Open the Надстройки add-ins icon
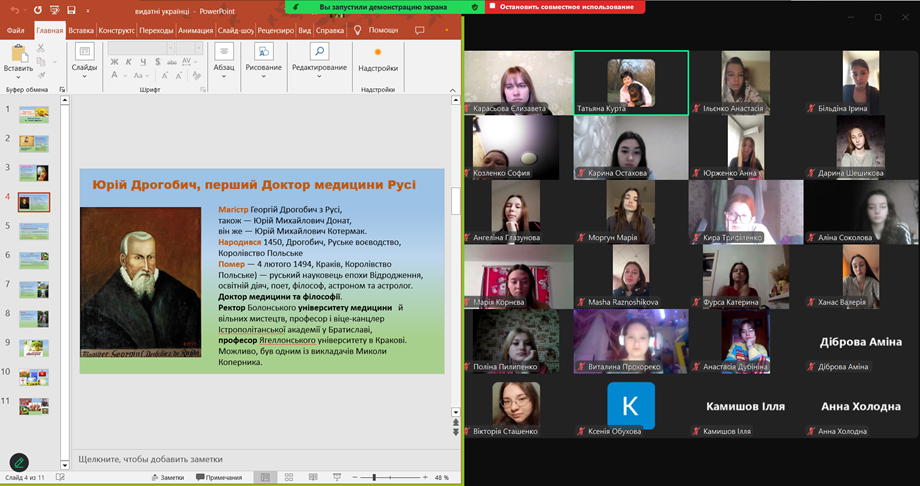This screenshot has height=486, width=920. pos(378,52)
